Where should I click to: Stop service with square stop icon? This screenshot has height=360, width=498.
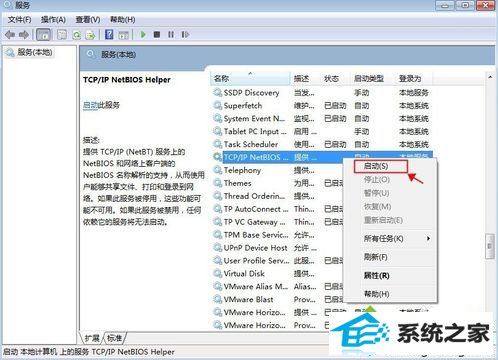coord(157,34)
